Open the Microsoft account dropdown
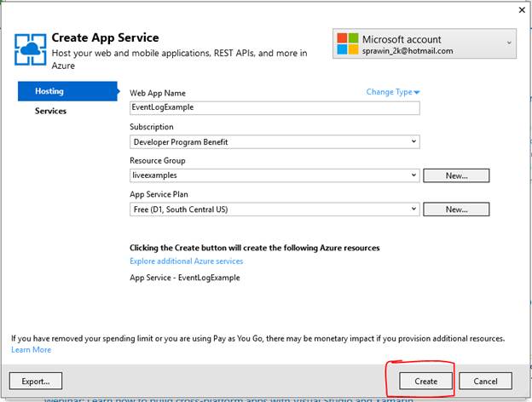 pos(510,42)
